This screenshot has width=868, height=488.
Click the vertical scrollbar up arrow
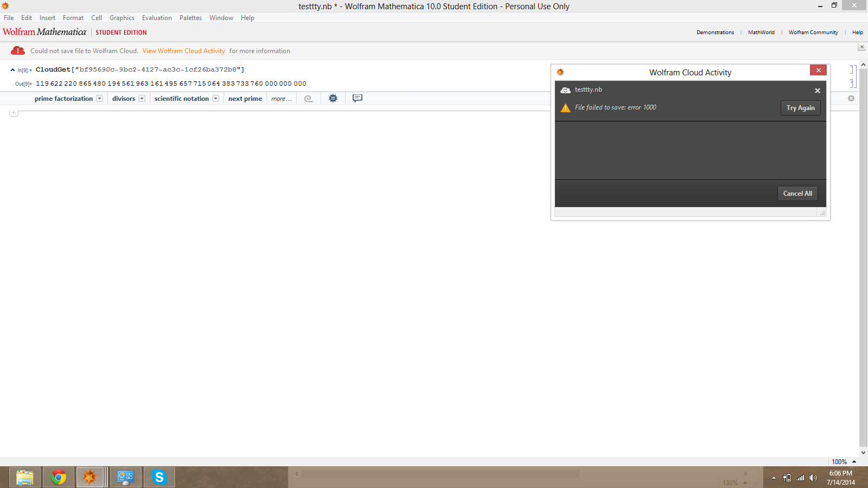click(863, 65)
